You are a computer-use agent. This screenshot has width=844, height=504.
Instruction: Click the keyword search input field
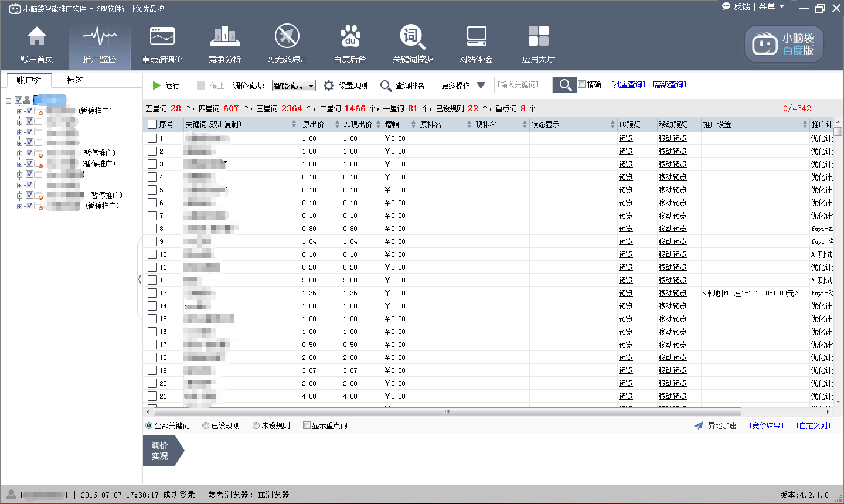(522, 85)
